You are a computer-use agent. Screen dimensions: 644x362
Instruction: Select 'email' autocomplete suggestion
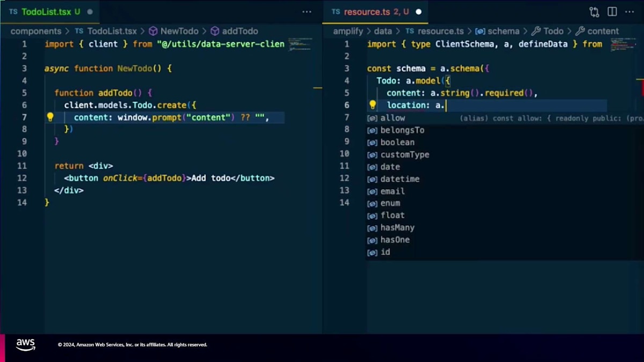[505, 191]
